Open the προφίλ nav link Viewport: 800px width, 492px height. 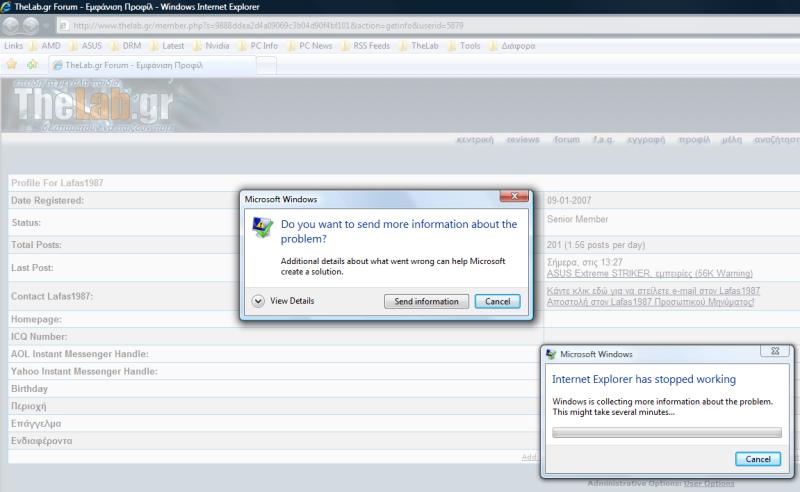[x=694, y=140]
